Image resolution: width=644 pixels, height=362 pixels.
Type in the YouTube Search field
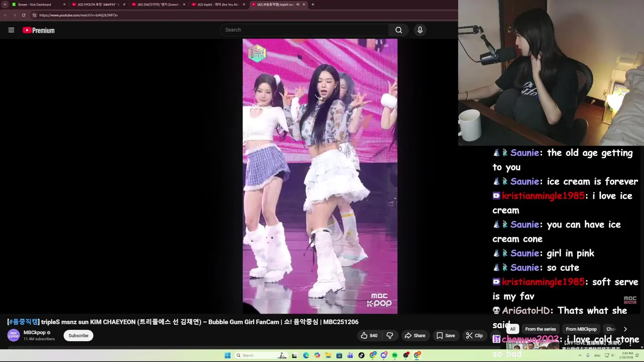tap(304, 30)
